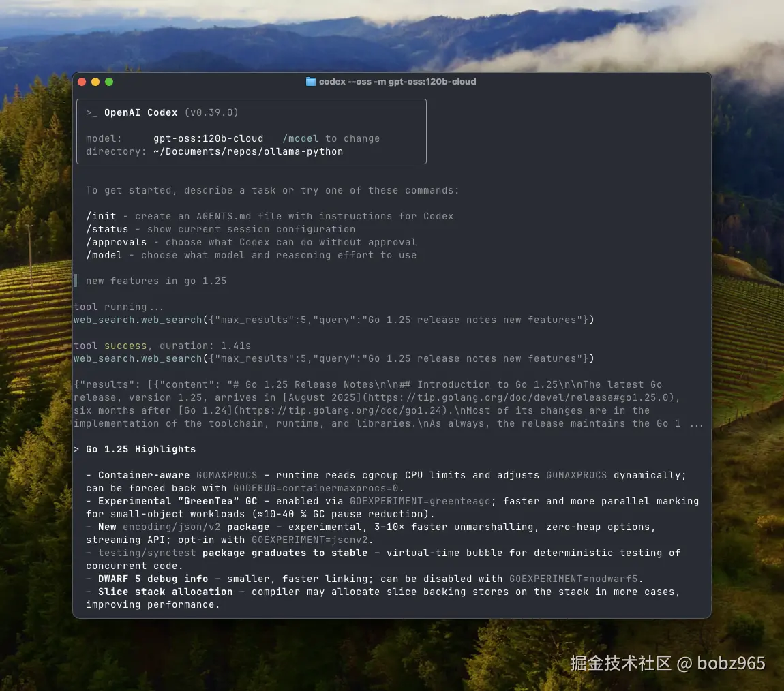Screen dimensions: 784x691
Task: Click the 'OpenAI Codex' header text
Action: tap(141, 112)
